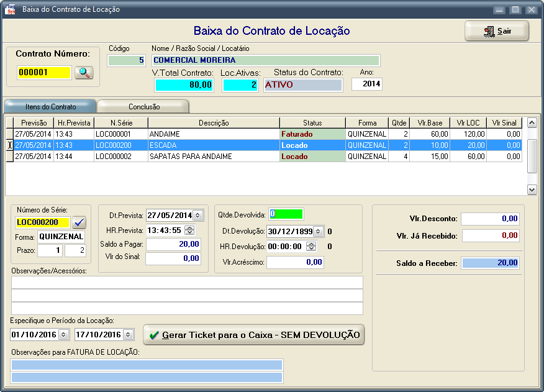Click the Forma column header

coord(367,123)
